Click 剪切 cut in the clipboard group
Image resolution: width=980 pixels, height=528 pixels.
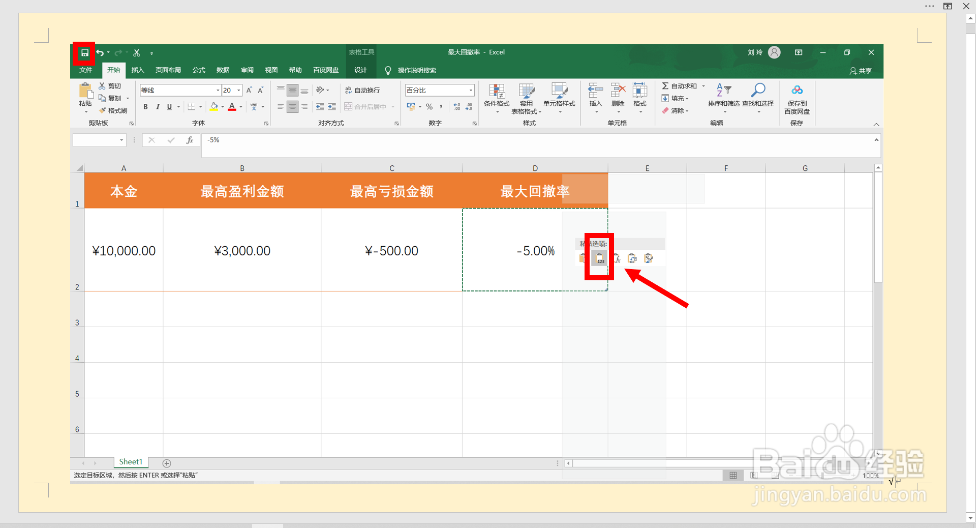tap(110, 86)
